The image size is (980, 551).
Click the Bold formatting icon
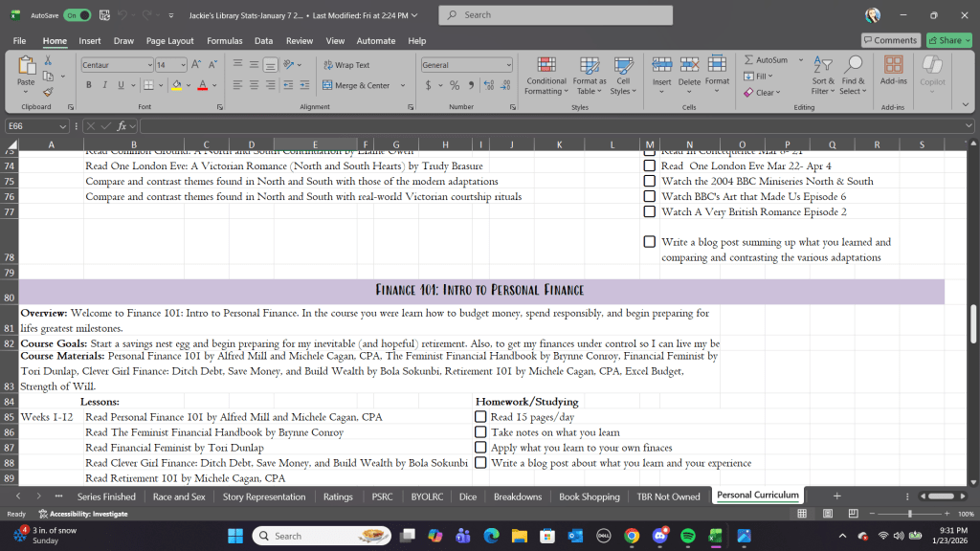tap(88, 85)
